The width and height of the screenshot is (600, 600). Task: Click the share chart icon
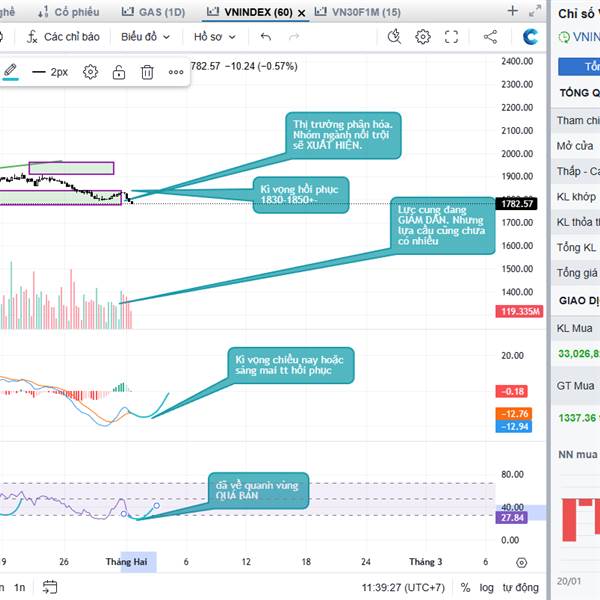(490, 37)
